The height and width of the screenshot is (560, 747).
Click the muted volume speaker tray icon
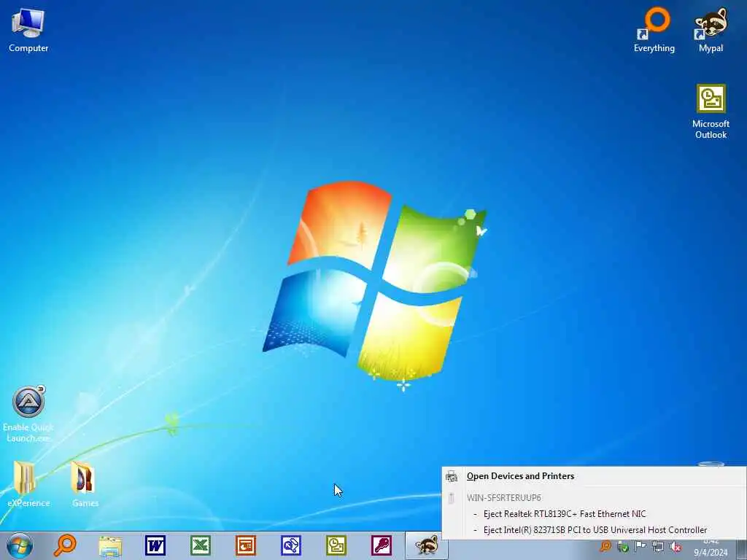pyautogui.click(x=675, y=547)
